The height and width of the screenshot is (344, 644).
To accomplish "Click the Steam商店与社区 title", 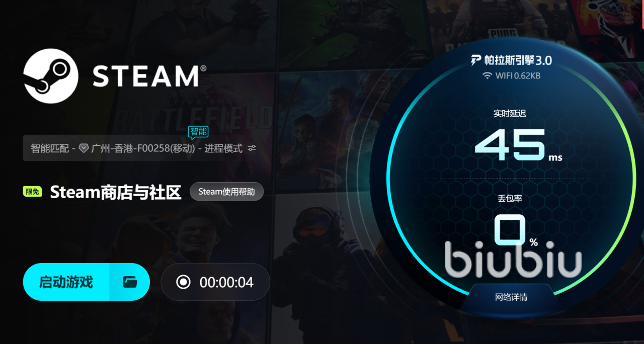I will point(116,192).
